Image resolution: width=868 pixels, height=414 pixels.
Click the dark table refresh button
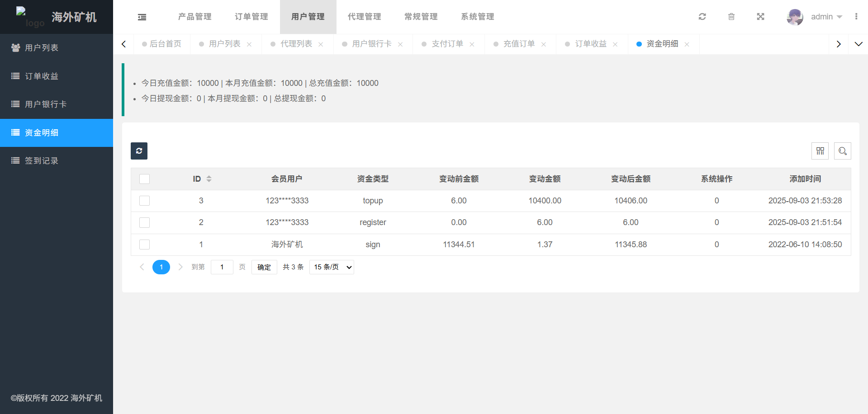click(x=139, y=151)
